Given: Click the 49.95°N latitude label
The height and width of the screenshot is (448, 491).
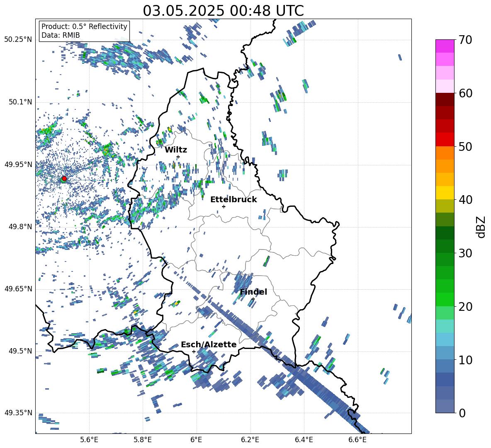Looking at the screenshot, I should [18, 164].
